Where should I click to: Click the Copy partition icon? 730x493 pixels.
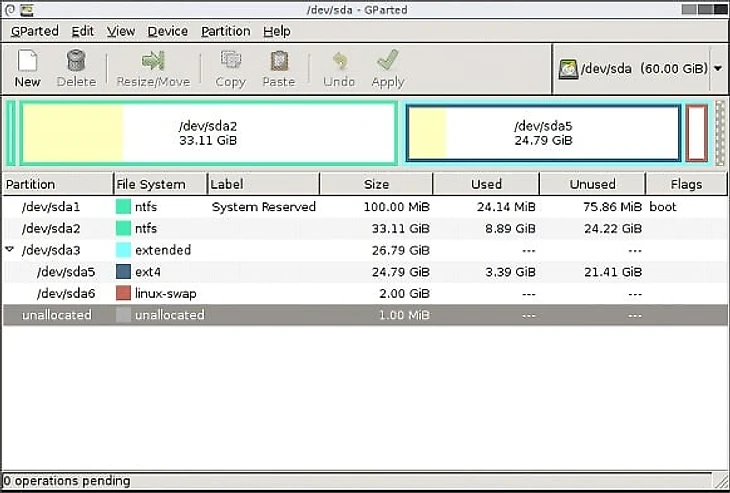click(230, 62)
